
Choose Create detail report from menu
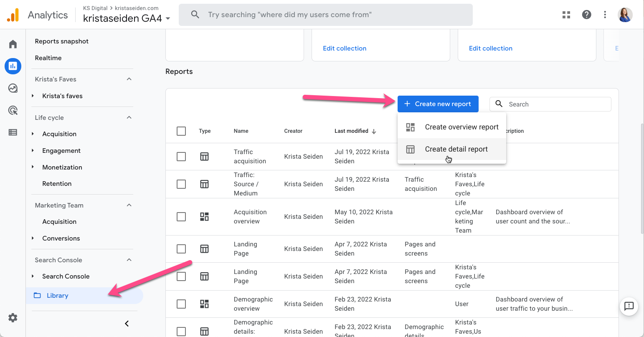pyautogui.click(x=452, y=149)
